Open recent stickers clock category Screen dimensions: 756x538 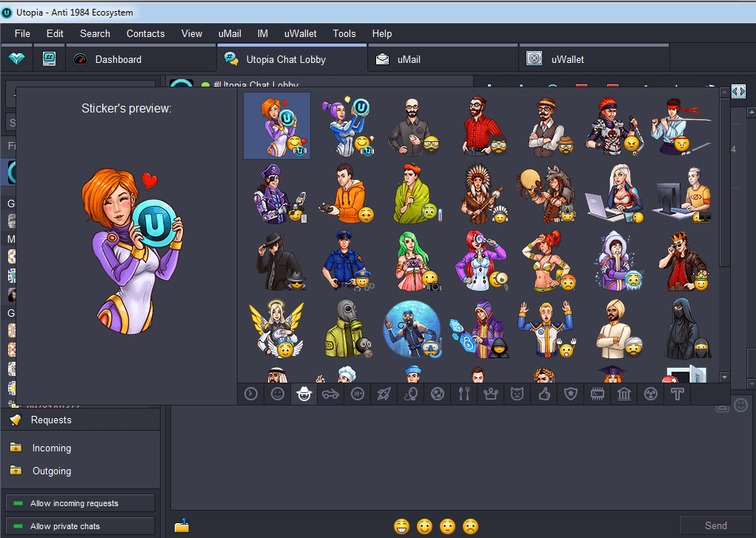[x=251, y=394]
